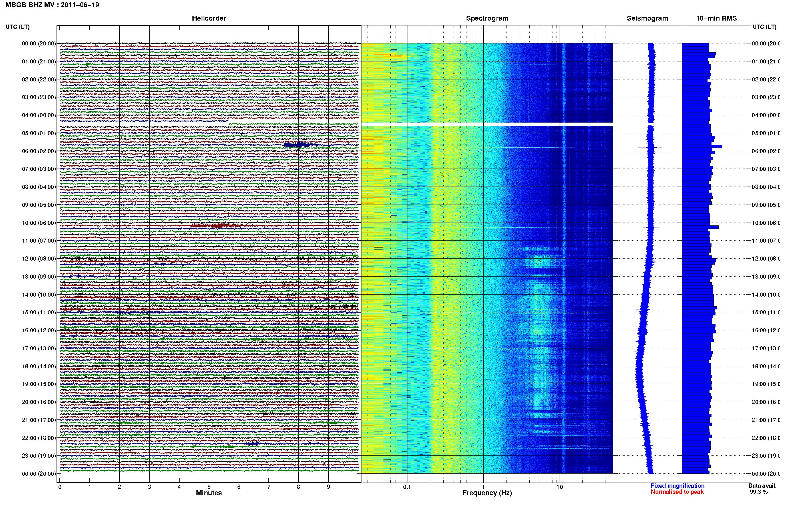
Task: Click the left time label '01:00 (21:00)'
Action: [39, 61]
